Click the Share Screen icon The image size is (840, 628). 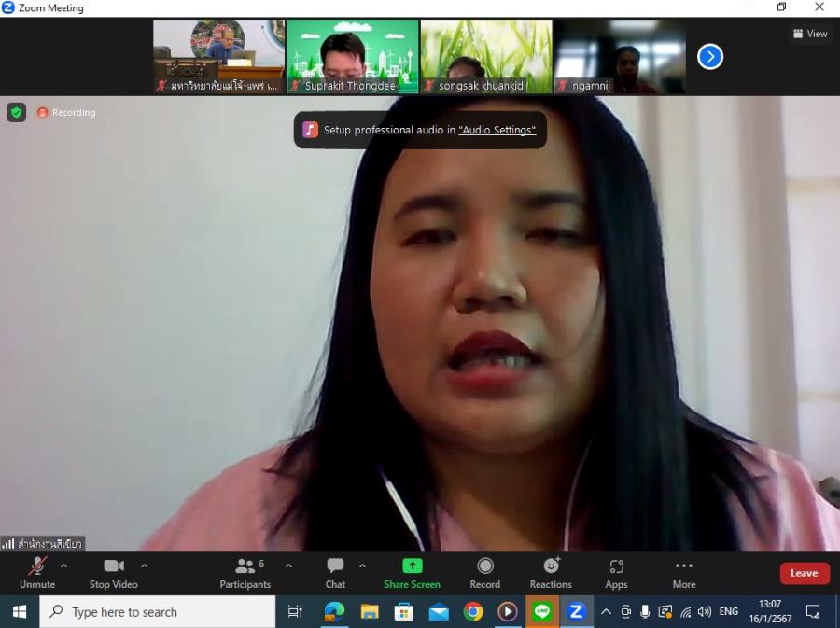412,566
